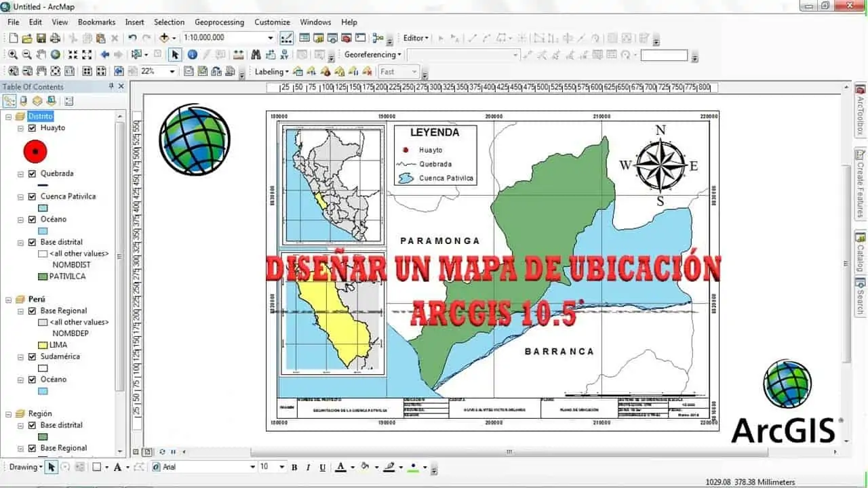Select the Zoom Out magnifier tool
The height and width of the screenshot is (488, 868).
point(27,55)
